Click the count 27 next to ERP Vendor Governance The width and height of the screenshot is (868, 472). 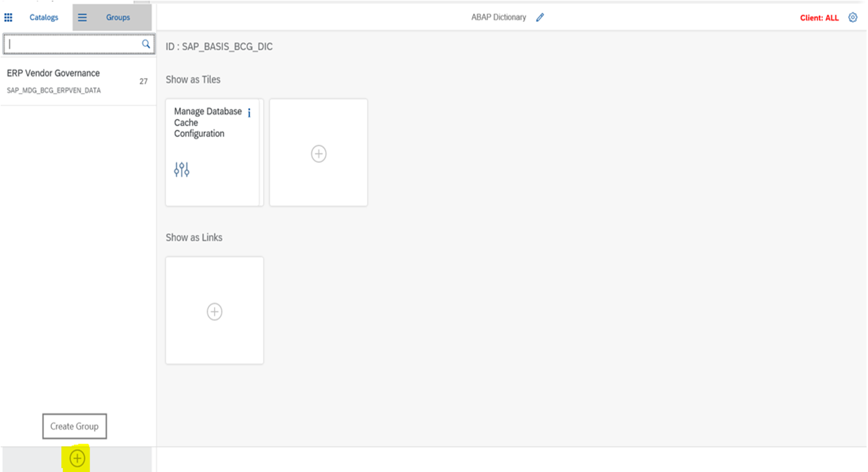[144, 81]
